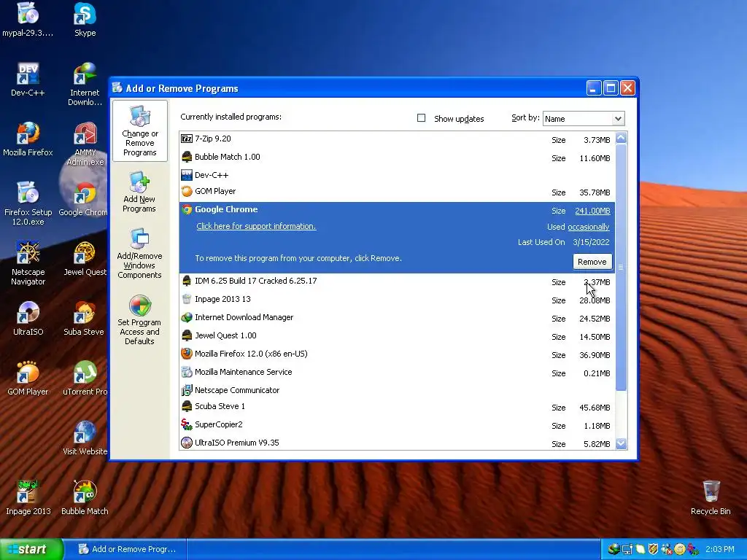Select GOM Player icon in programs list
This screenshot has height=560, width=747.
[x=187, y=192]
